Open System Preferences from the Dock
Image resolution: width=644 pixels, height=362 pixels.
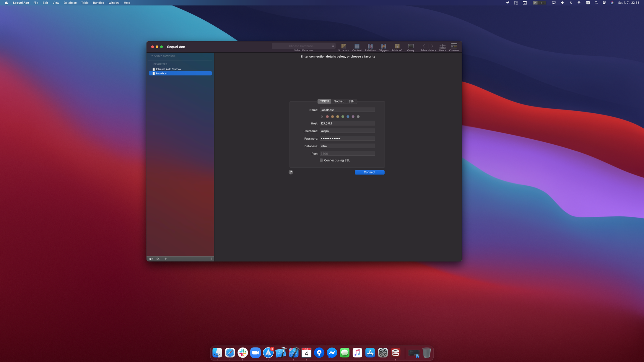pos(383,353)
